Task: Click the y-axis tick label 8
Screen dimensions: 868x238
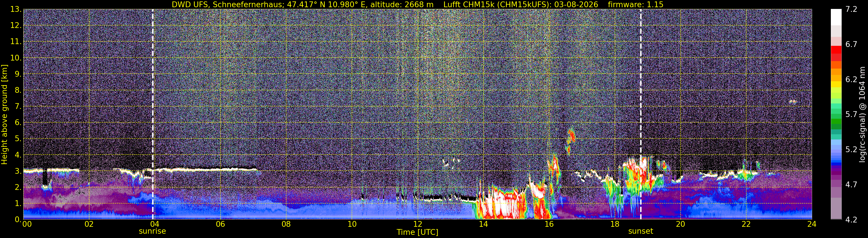Action: click(18, 90)
